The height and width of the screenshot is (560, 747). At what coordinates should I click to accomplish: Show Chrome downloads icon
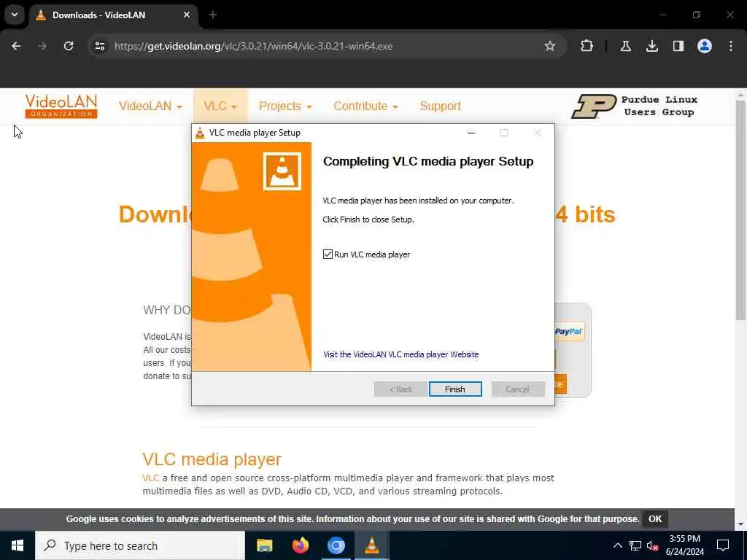pyautogui.click(x=651, y=46)
